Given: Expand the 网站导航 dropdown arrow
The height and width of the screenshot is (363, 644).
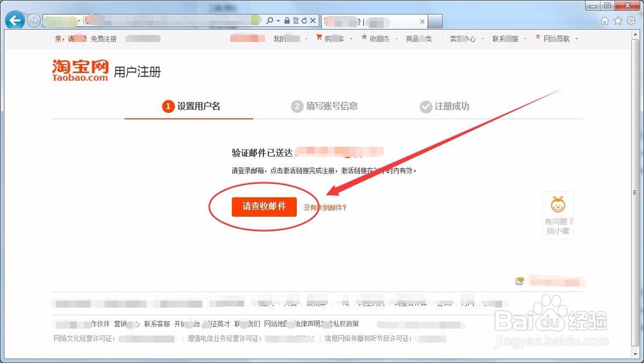Looking at the screenshot, I should pyautogui.click(x=576, y=39).
